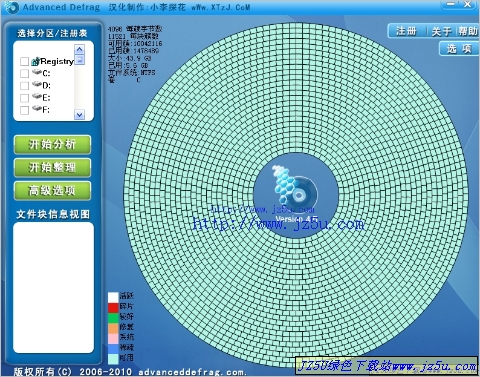
Task: Click the red 碎片 legend color swatch
Action: [x=113, y=307]
